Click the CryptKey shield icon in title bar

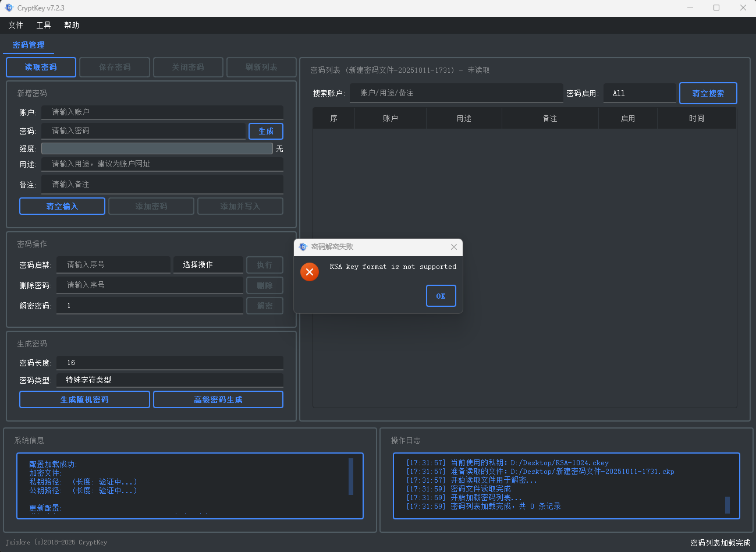(9, 8)
